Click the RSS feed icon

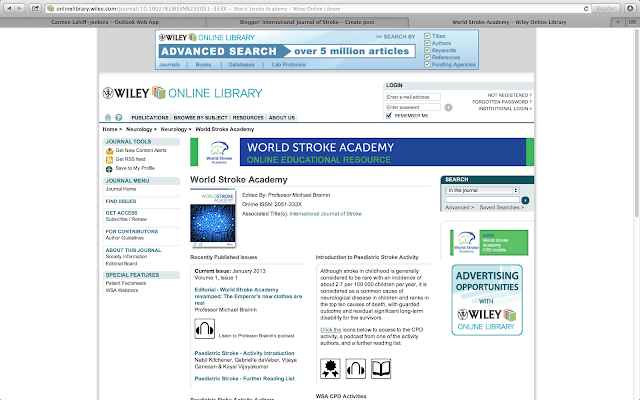(x=109, y=160)
